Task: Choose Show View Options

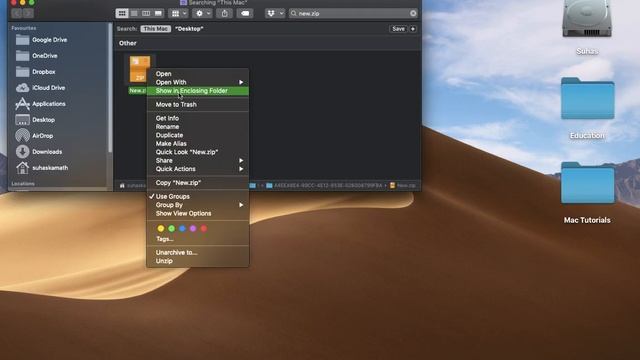Action: click(198, 213)
